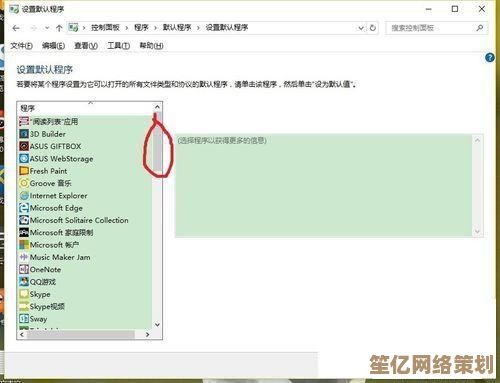The image size is (500, 383).
Task: Select the ASUS GIFTBOX icon
Action: point(24,146)
